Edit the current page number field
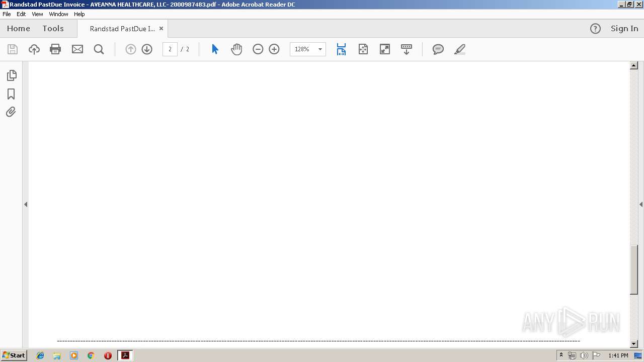Image resolution: width=644 pixels, height=362 pixels. (x=170, y=49)
